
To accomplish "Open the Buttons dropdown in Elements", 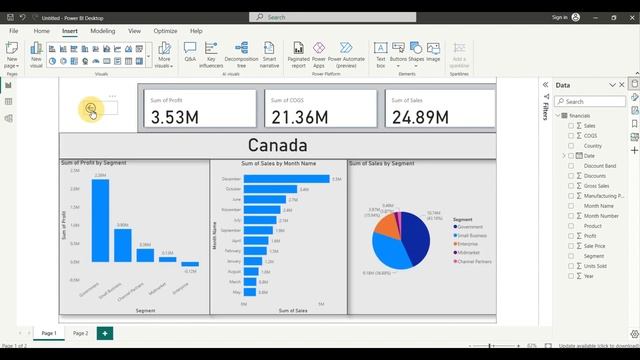I will point(398,66).
